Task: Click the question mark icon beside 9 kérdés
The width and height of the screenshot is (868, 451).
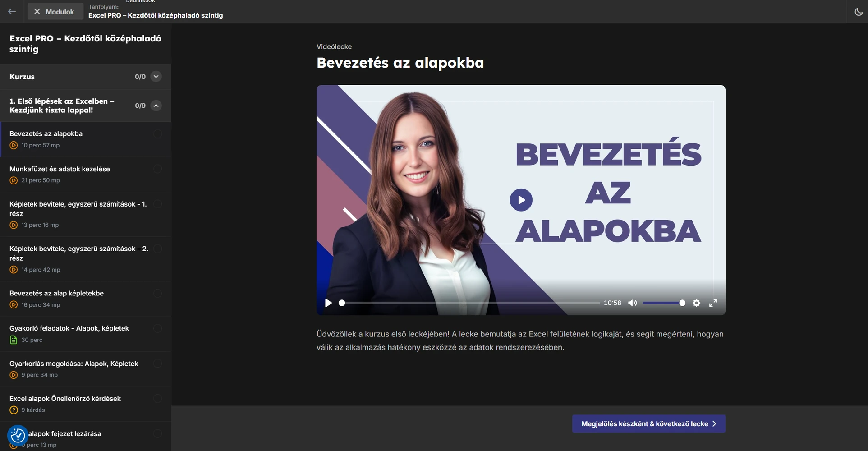Action: tap(14, 410)
